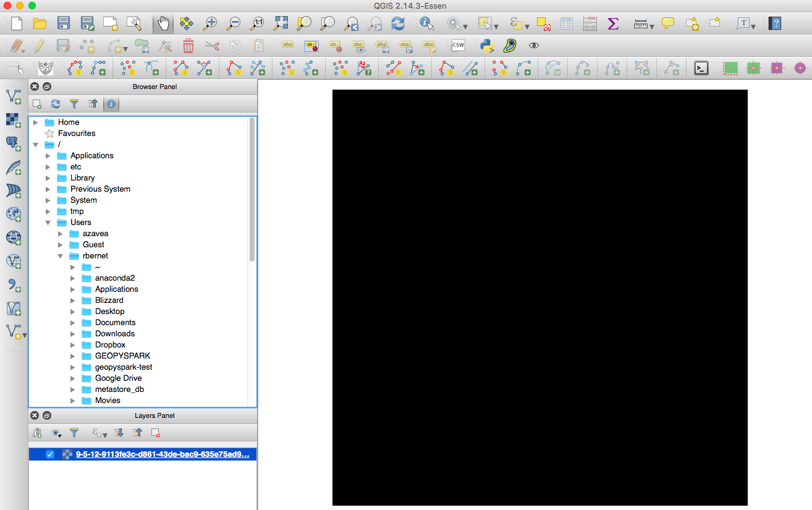This screenshot has height=510, width=812.
Task: Click Zoom Full extent icon
Action: point(280,23)
